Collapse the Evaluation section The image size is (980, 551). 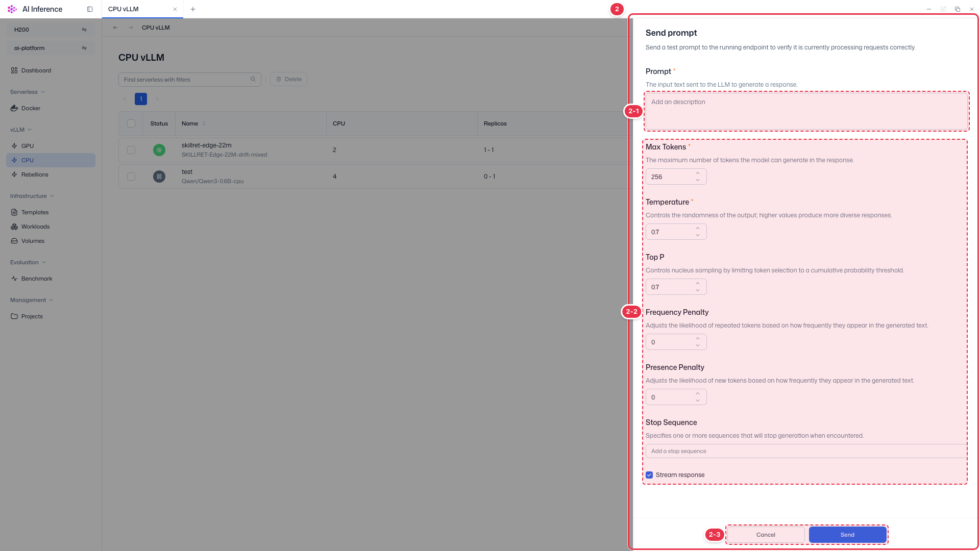coord(28,262)
